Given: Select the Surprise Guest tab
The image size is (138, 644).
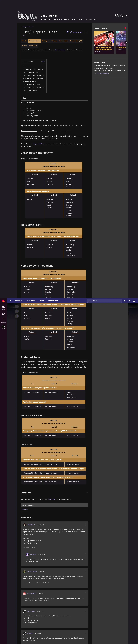Looking at the screenshot, I should coord(35,41).
